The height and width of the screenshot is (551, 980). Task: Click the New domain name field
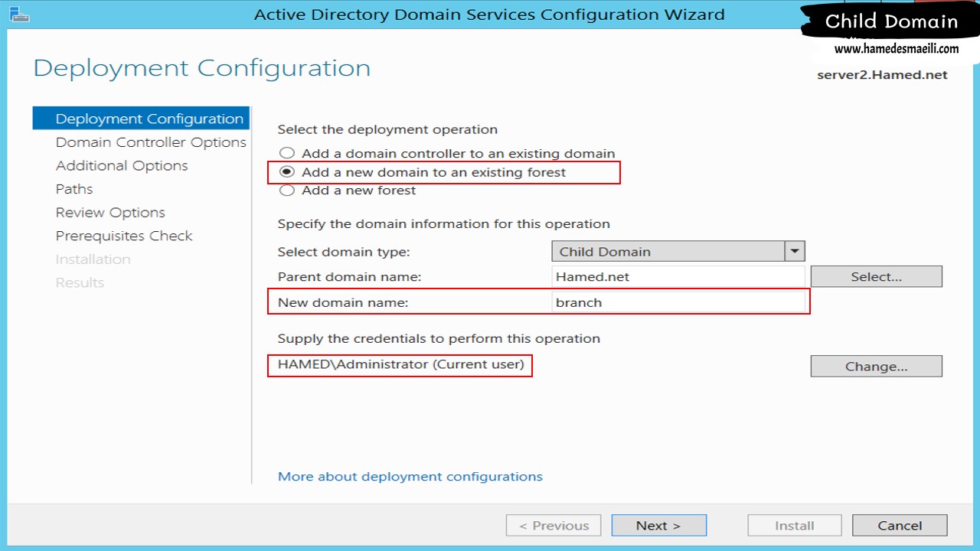click(x=678, y=302)
